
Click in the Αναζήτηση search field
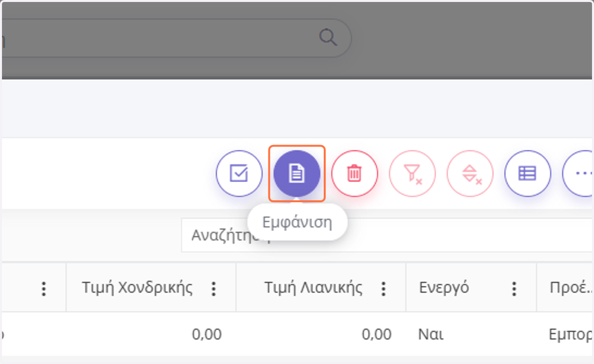(x=387, y=235)
